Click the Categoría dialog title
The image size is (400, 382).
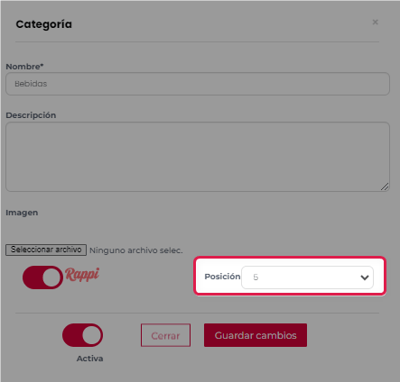(44, 24)
